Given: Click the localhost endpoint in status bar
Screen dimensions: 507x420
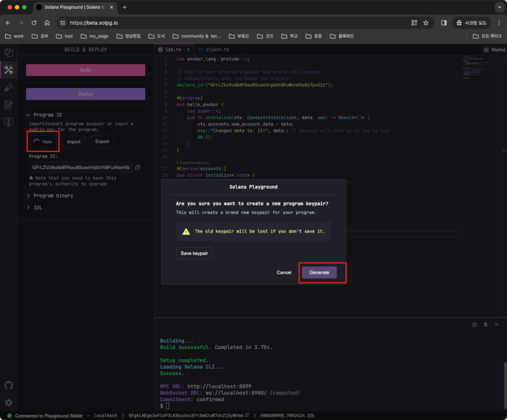Looking at the screenshot, I should pos(105,416).
